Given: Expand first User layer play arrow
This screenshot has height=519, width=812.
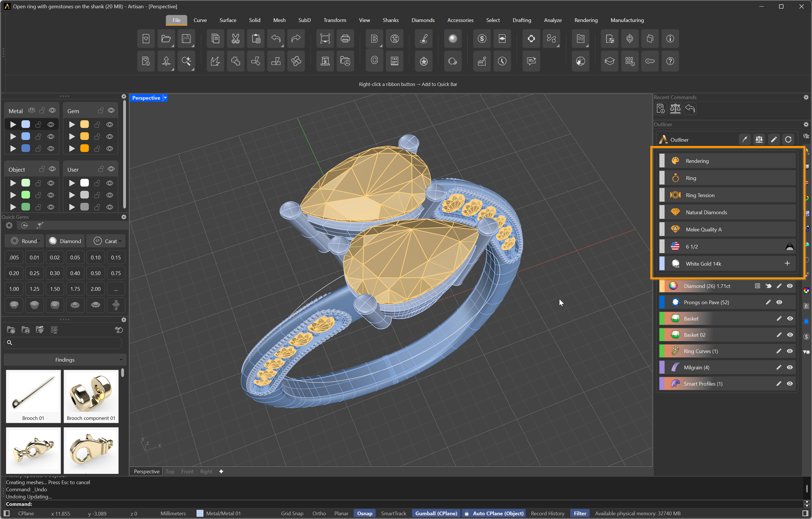Looking at the screenshot, I should (72, 183).
